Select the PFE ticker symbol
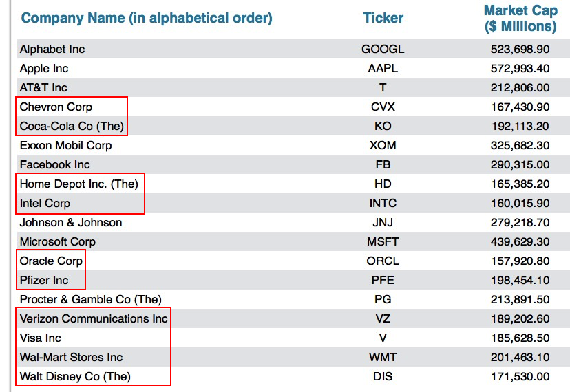The image size is (570, 392). [x=383, y=281]
